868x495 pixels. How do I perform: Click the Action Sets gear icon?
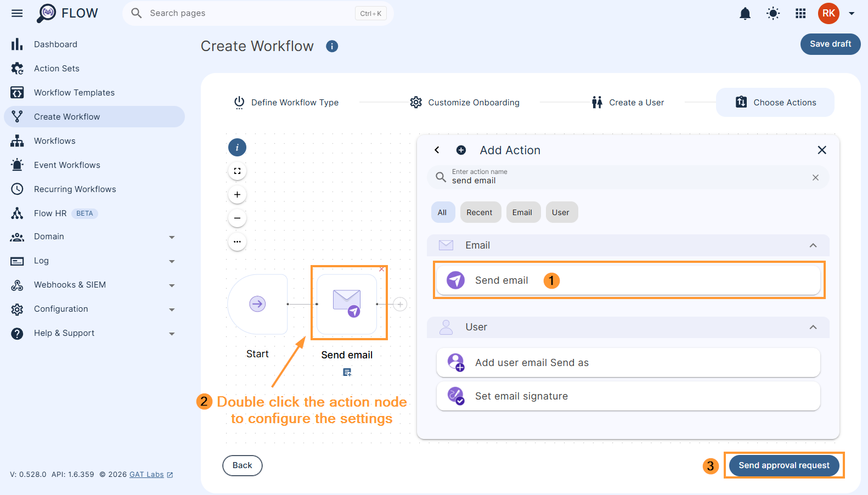click(17, 69)
